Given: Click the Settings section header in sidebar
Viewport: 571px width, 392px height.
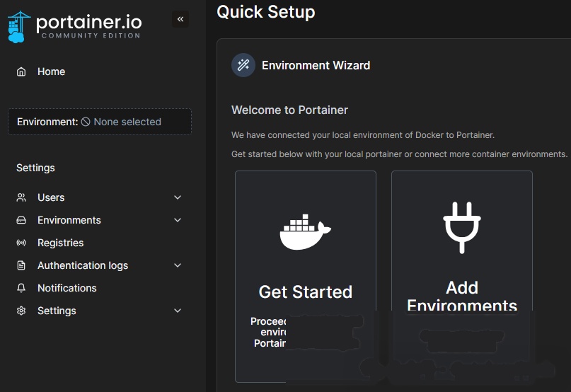Looking at the screenshot, I should (x=35, y=168).
